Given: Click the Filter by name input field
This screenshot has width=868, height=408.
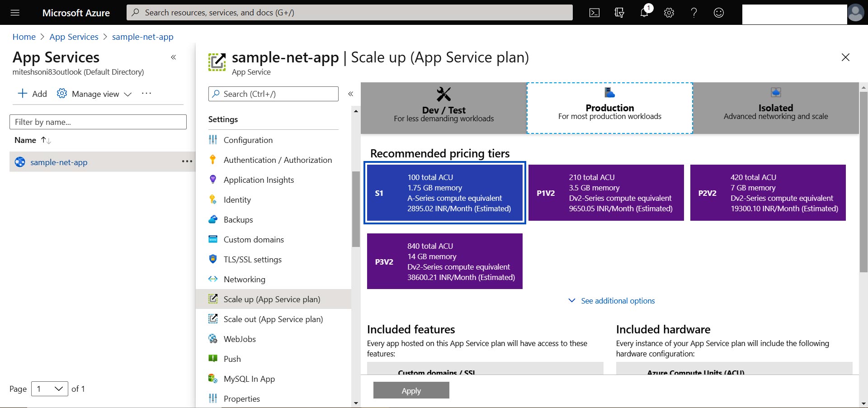Looking at the screenshot, I should pos(98,122).
